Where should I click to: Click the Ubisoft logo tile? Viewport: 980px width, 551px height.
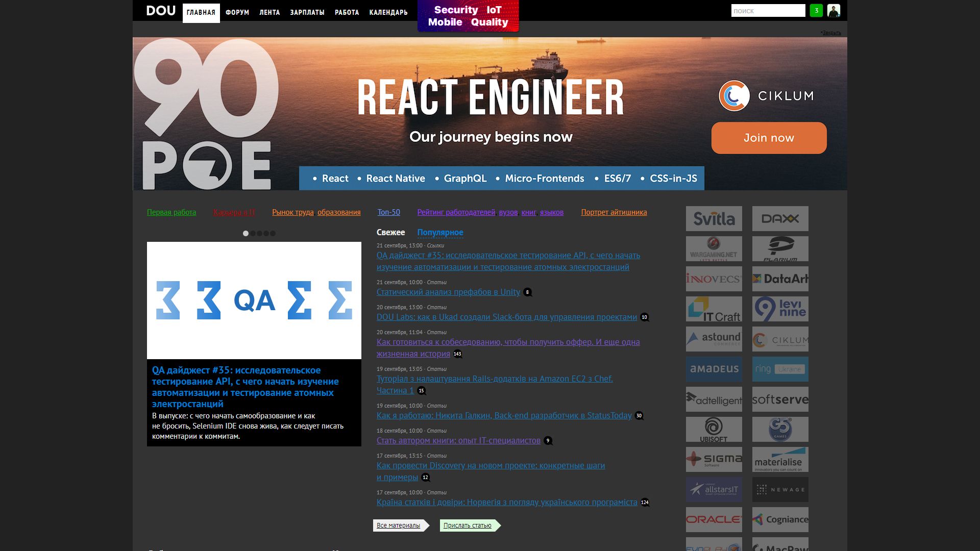(714, 430)
